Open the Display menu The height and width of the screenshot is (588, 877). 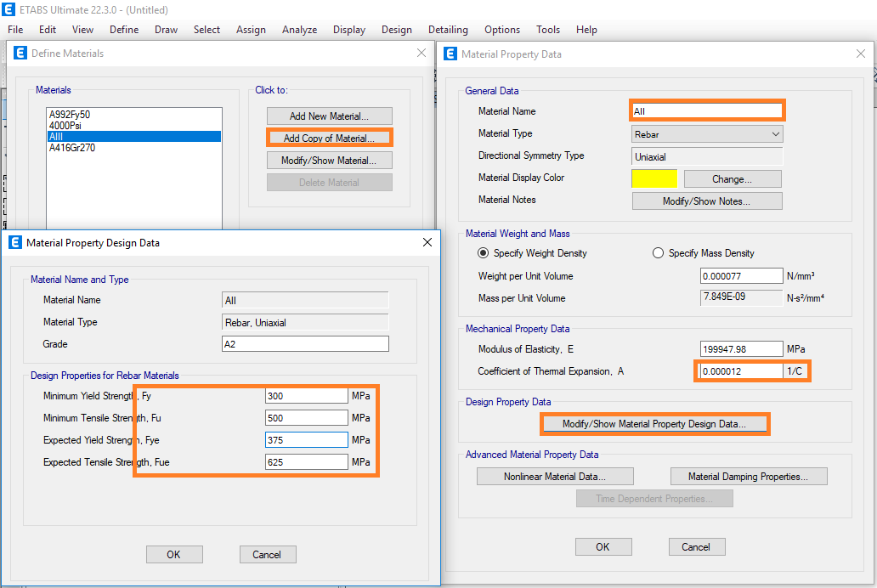pyautogui.click(x=349, y=30)
